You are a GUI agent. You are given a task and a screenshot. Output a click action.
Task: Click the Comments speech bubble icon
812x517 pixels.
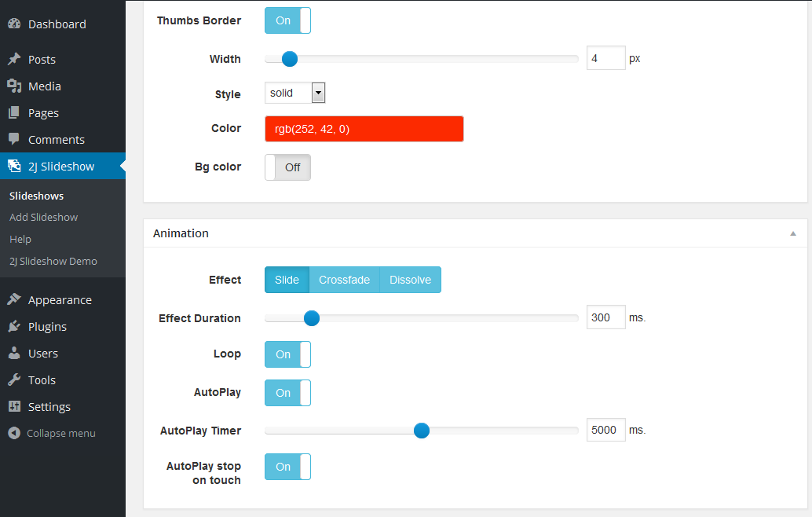(x=14, y=139)
